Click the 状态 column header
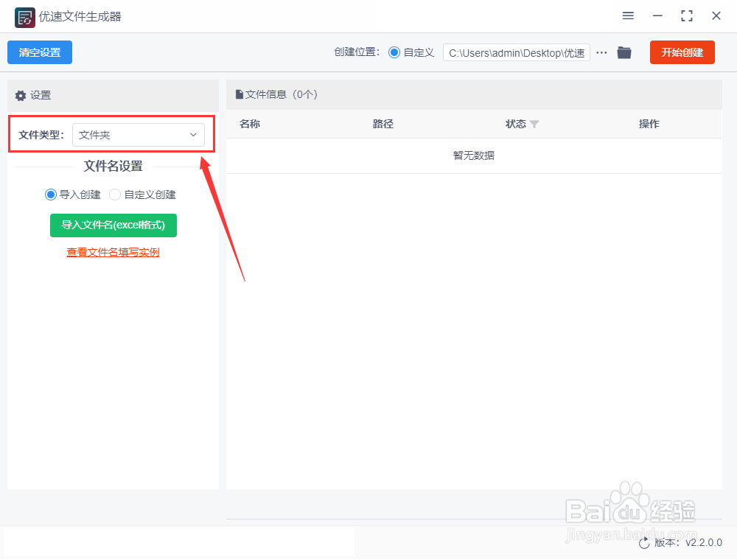Screen dimensions: 737x560 point(516,124)
